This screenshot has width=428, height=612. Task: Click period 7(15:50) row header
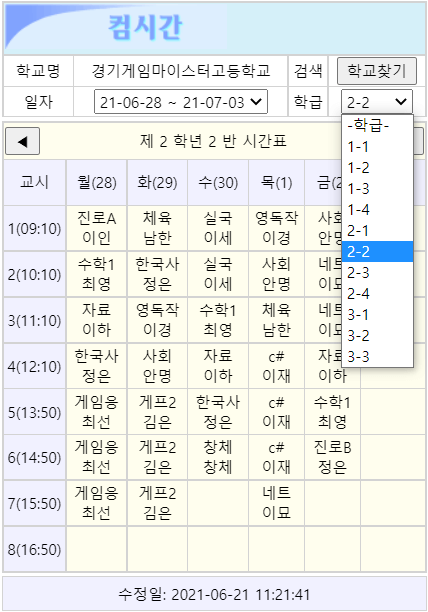pyautogui.click(x=35, y=503)
